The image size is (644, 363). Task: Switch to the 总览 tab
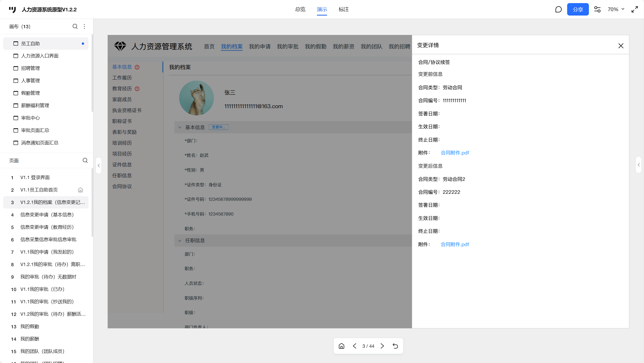[300, 10]
